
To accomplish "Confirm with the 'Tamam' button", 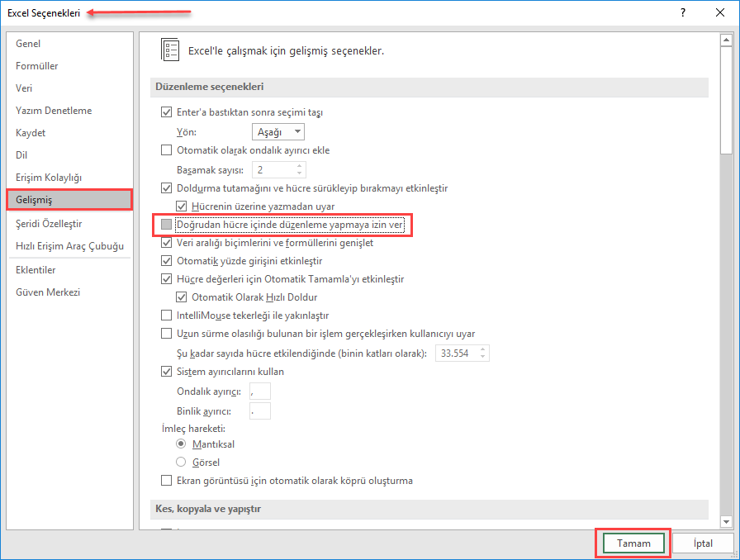I will click(x=633, y=543).
